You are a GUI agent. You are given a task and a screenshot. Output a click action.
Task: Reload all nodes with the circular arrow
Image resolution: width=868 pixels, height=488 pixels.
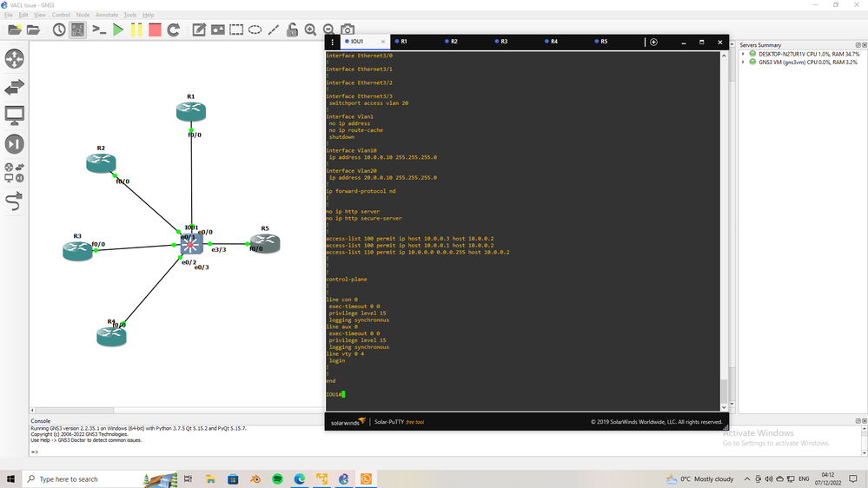click(x=173, y=30)
